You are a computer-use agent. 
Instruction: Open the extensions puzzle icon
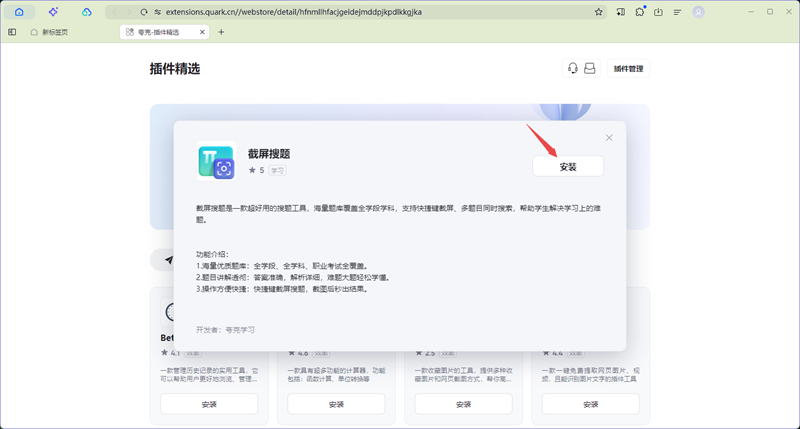(x=640, y=12)
